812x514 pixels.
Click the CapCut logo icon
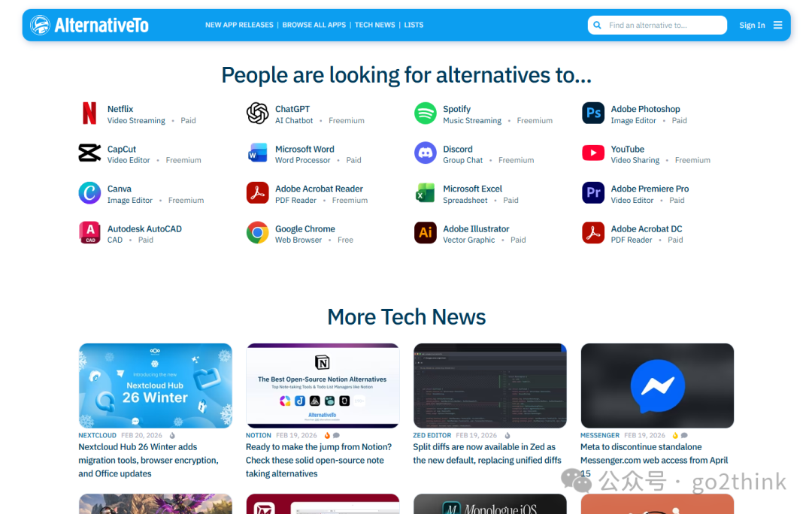[89, 153]
